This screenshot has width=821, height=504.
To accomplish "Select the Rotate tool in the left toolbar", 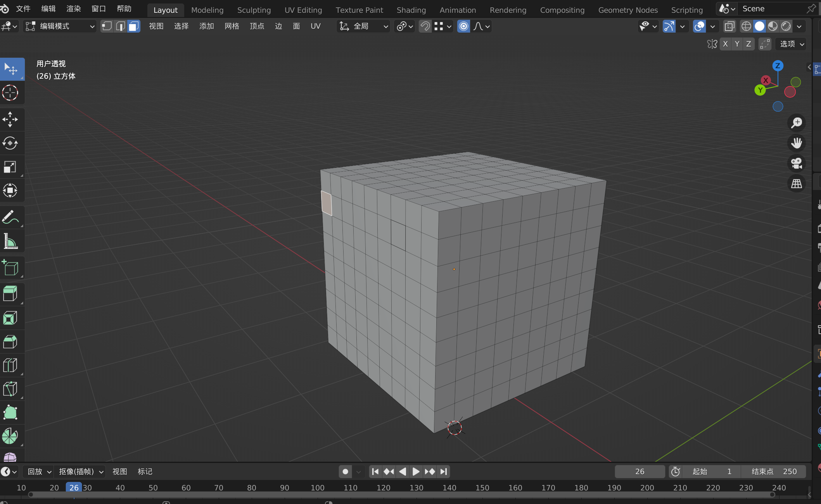I will pos(10,143).
